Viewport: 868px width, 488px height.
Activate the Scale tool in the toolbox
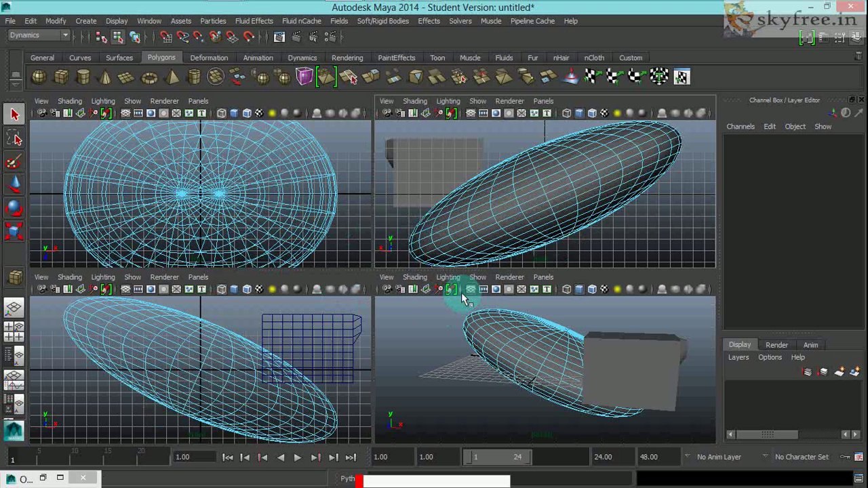coord(15,231)
